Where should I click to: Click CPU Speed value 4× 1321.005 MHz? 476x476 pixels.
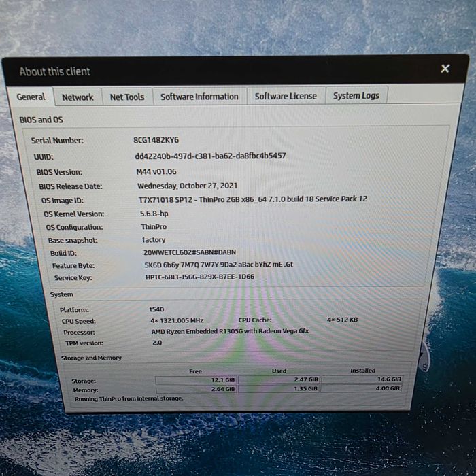pyautogui.click(x=177, y=320)
